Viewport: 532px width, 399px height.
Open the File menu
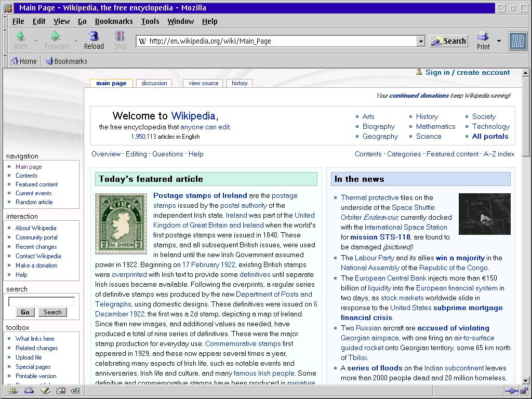pos(18,21)
